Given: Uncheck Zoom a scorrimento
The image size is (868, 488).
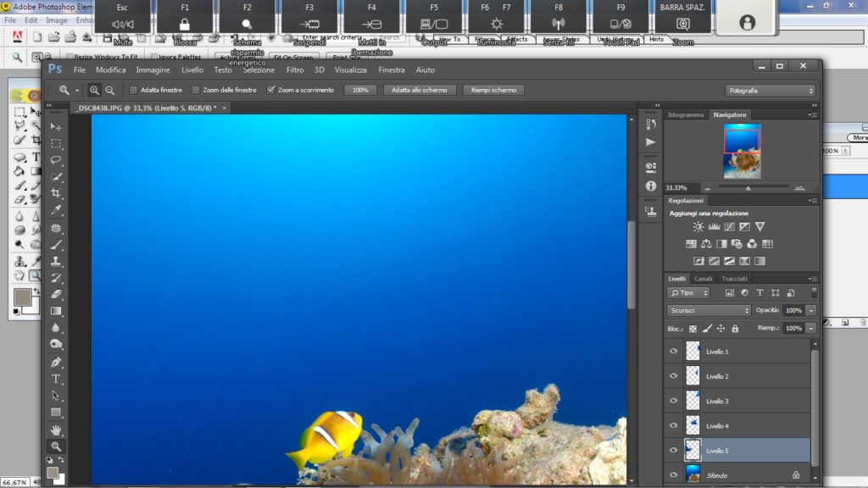Looking at the screenshot, I should 270,90.
